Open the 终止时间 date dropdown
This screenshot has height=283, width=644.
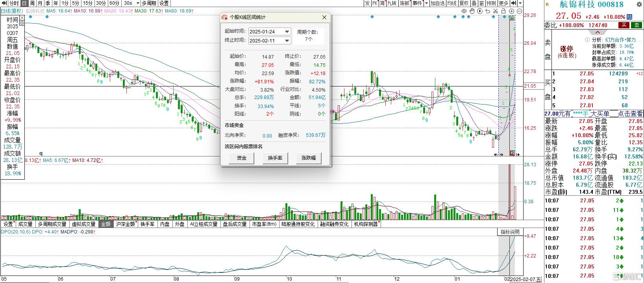pyautogui.click(x=287, y=40)
